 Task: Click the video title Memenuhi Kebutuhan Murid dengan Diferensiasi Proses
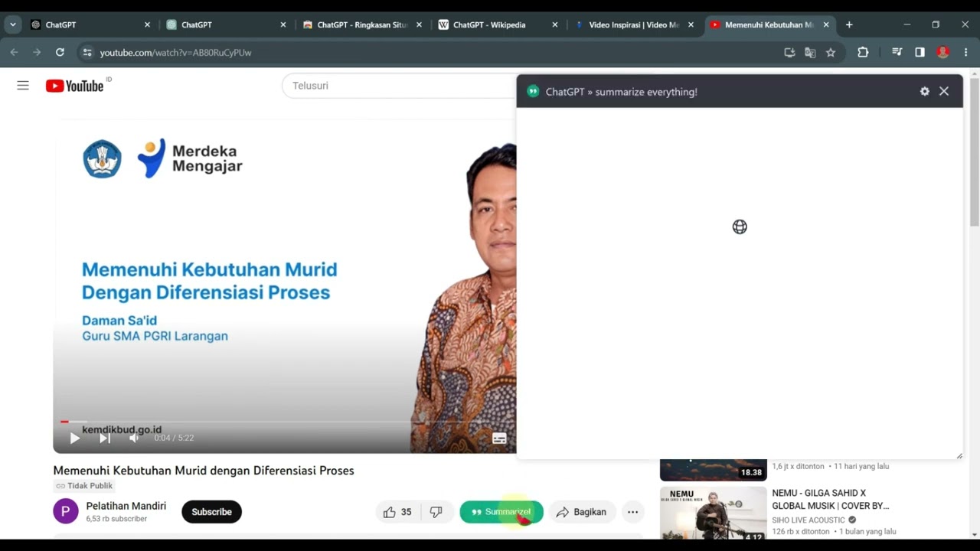coord(204,471)
